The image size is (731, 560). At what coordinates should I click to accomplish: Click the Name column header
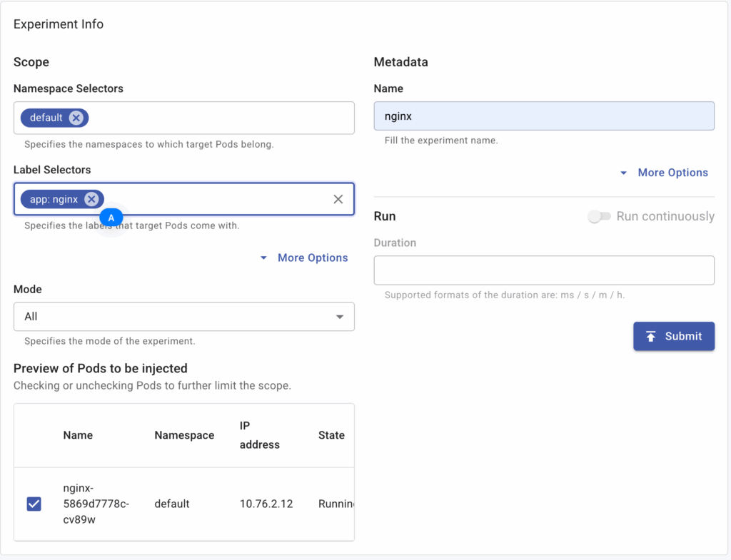78,435
